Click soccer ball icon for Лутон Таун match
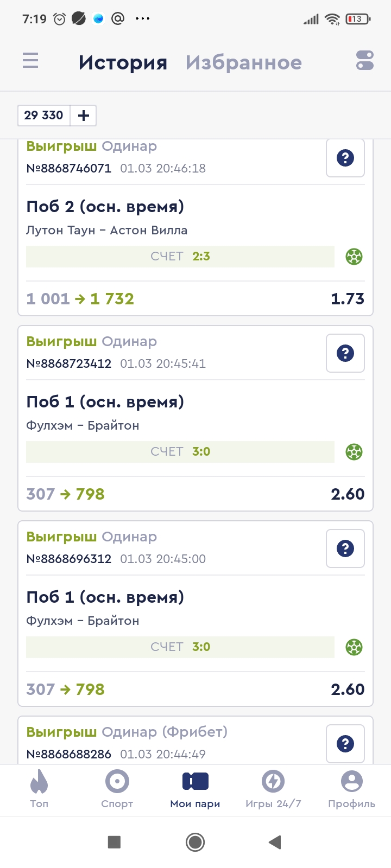 click(354, 257)
